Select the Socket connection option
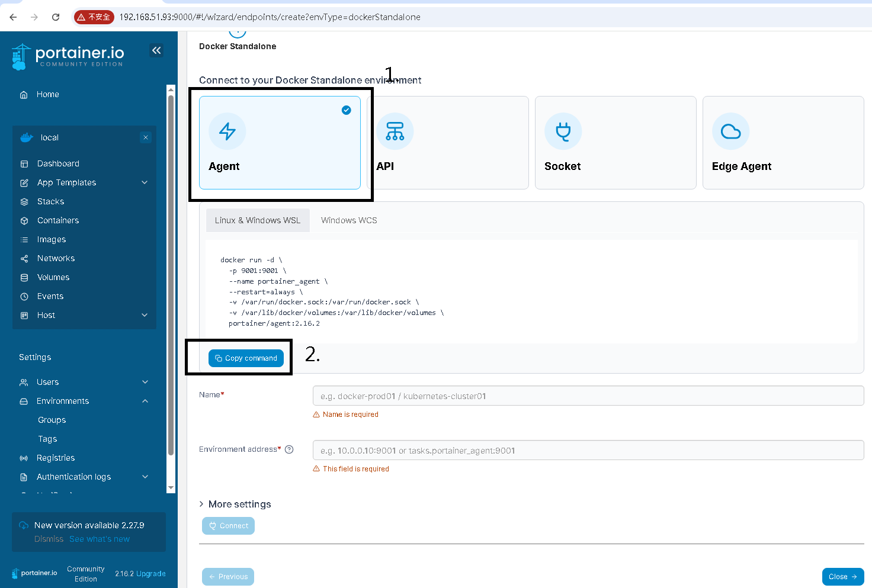 (x=615, y=143)
